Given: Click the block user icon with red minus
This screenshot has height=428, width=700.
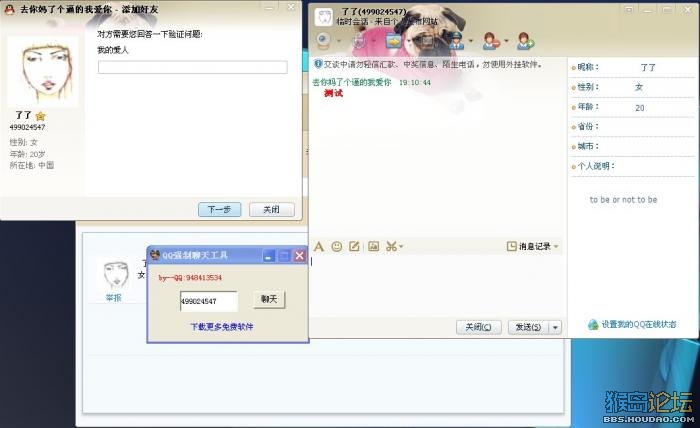Looking at the screenshot, I should pos(491,41).
